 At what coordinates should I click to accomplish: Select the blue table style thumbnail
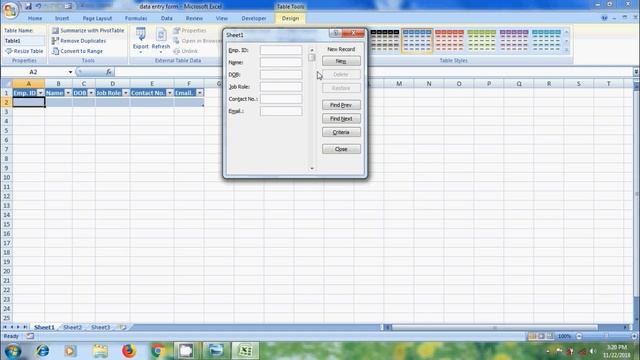(417, 41)
